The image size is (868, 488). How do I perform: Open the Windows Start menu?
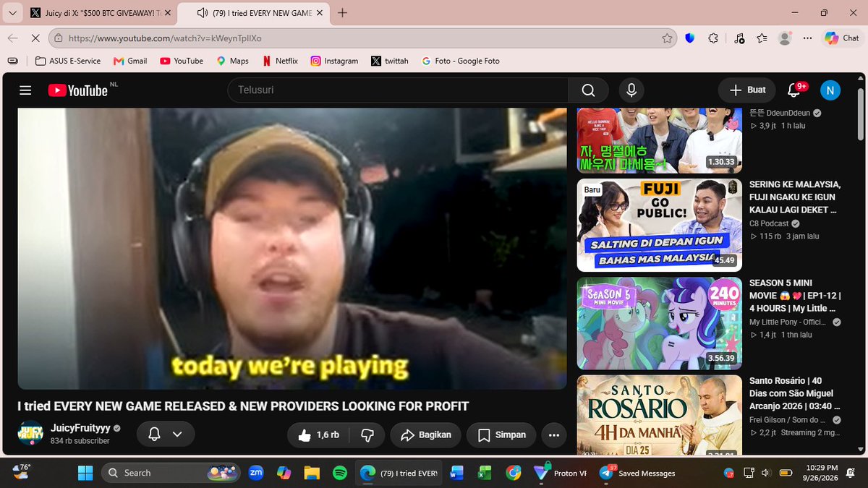point(85,473)
